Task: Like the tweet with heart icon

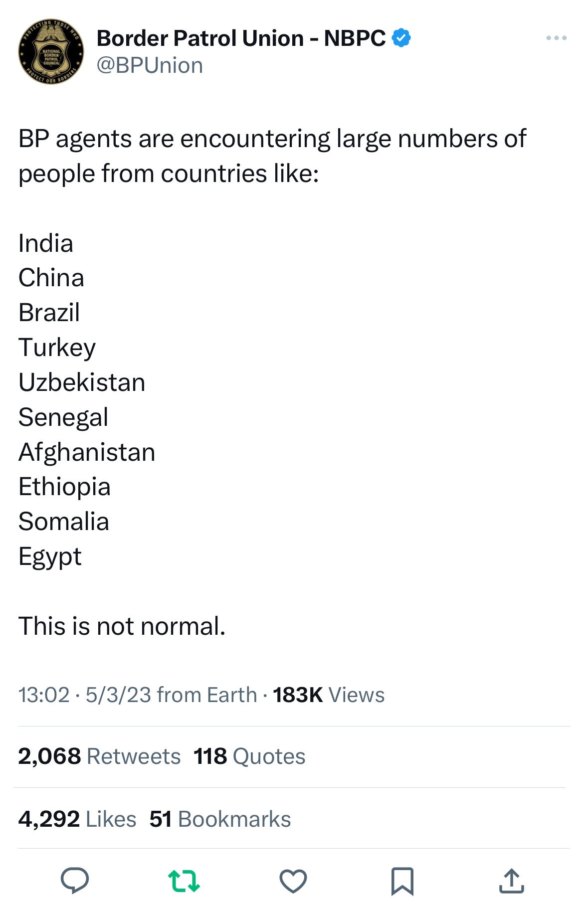Action: 293,881
